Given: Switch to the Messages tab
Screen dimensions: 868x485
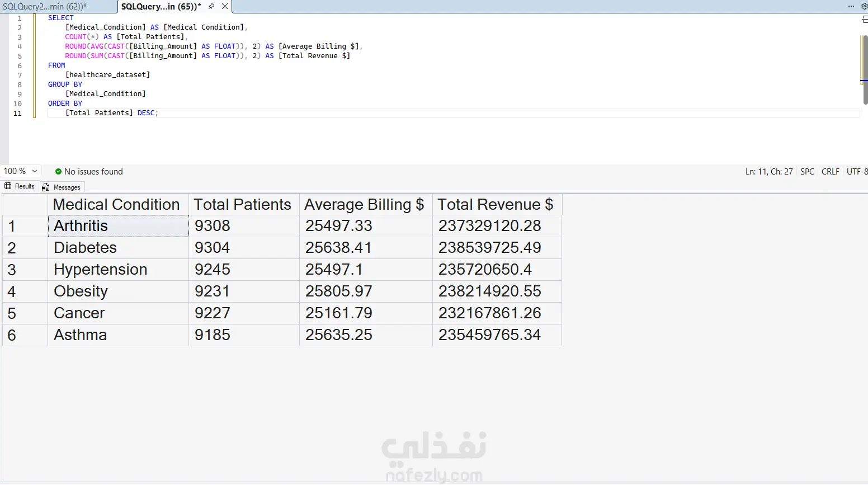Looking at the screenshot, I should (x=62, y=187).
